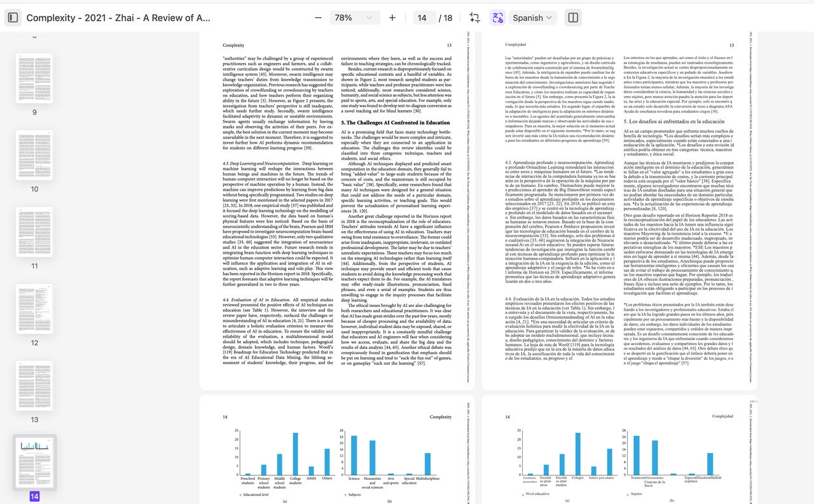Toggle the sidebar panel icon
Image resolution: width=814 pixels, height=504 pixels.
(x=13, y=18)
